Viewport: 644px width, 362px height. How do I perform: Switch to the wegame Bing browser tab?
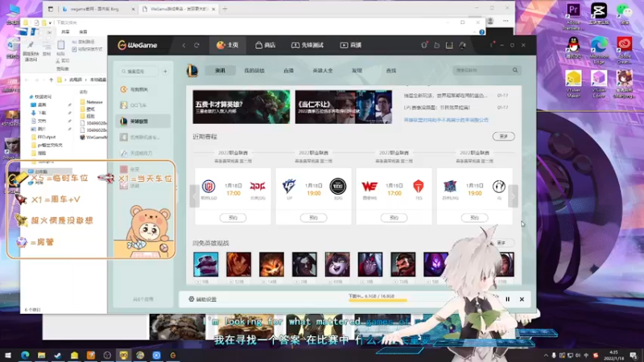(x=97, y=9)
